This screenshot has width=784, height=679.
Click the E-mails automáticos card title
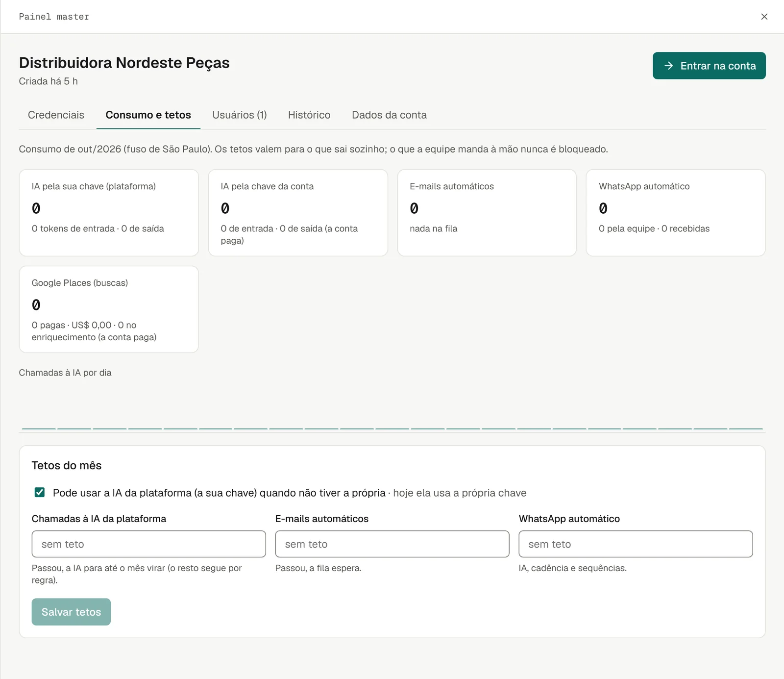pyautogui.click(x=452, y=186)
